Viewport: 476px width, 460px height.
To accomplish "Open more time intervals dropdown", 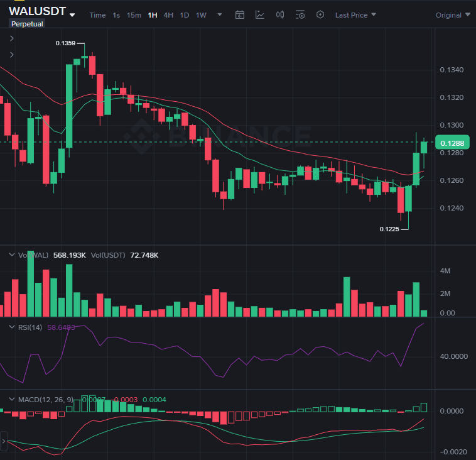I will point(220,14).
